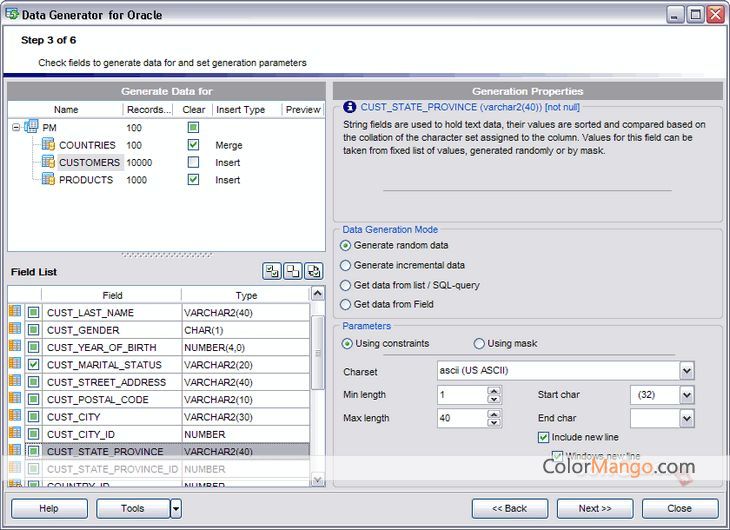Screen dimensions: 730x530
Task: Click the column icon beside CUST_YEAR_OF_BIRTH
Action: click(15, 346)
